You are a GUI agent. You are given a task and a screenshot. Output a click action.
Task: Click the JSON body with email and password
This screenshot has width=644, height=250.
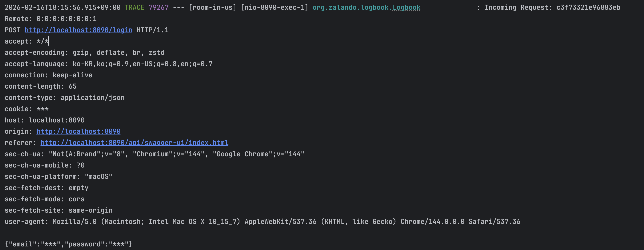pyautogui.click(x=68, y=244)
